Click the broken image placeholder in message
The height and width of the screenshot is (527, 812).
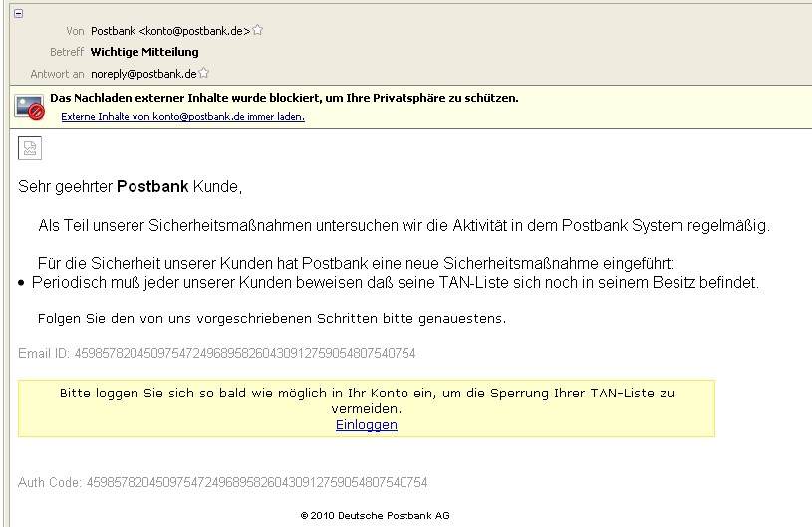click(x=30, y=148)
